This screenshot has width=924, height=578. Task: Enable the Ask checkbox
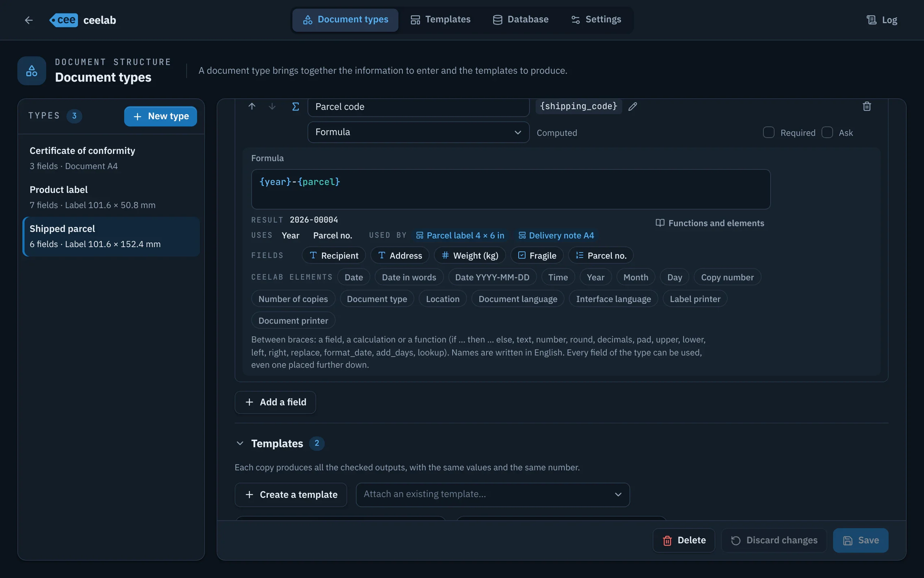coord(827,132)
